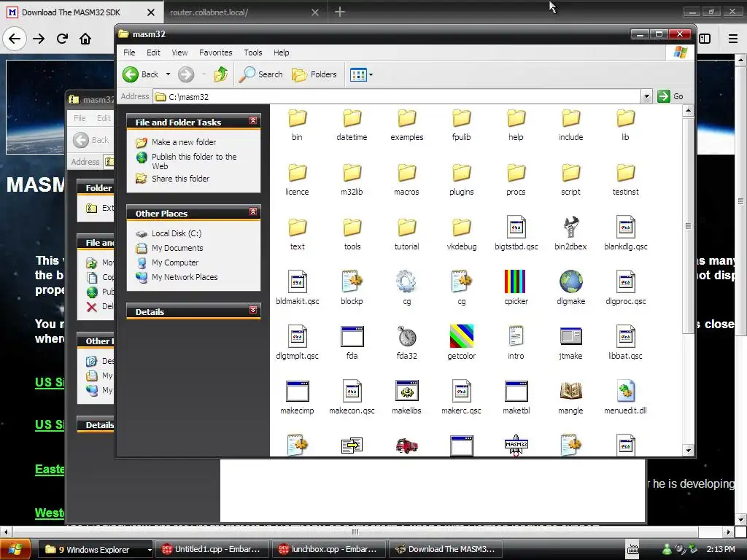This screenshot has width=747, height=560.
Task: Select the mangle book icon
Action: [570, 391]
